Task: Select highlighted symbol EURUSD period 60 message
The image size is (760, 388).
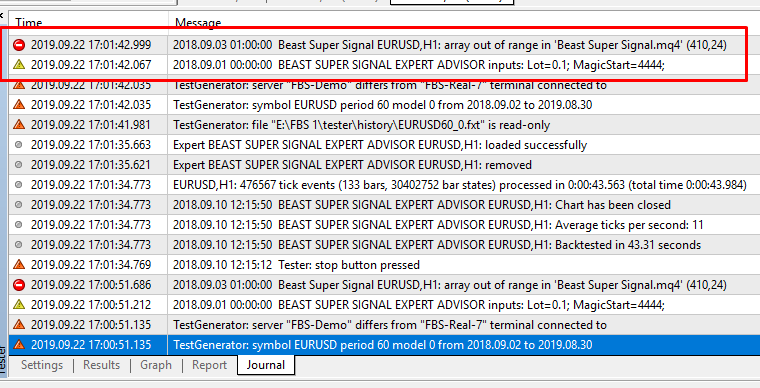Action: tap(382, 345)
